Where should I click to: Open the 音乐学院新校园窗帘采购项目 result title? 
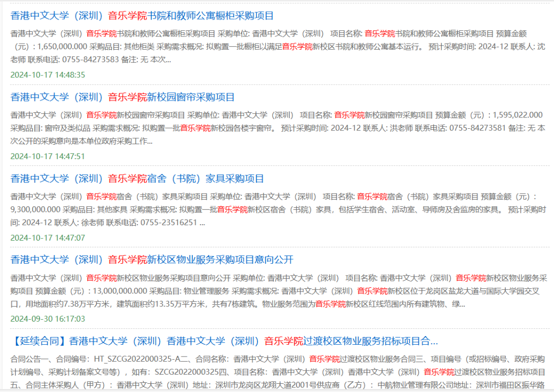[x=123, y=97]
